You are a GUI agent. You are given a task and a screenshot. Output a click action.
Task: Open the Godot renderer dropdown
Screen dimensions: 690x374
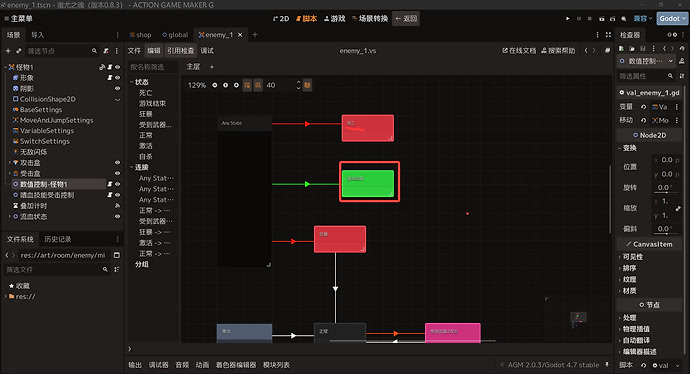pos(673,18)
